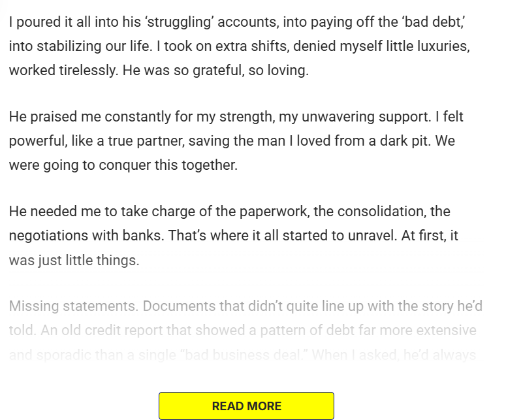The height and width of the screenshot is (420, 506).
Task: Click the faded paragraph starting "Missing statements"
Action: tap(242, 331)
